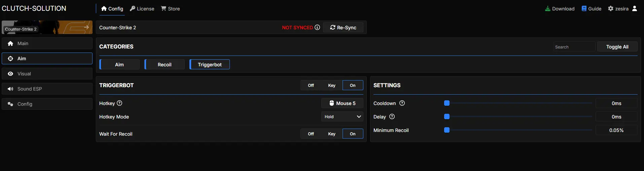Click the user profile icon at top right

click(x=635, y=9)
